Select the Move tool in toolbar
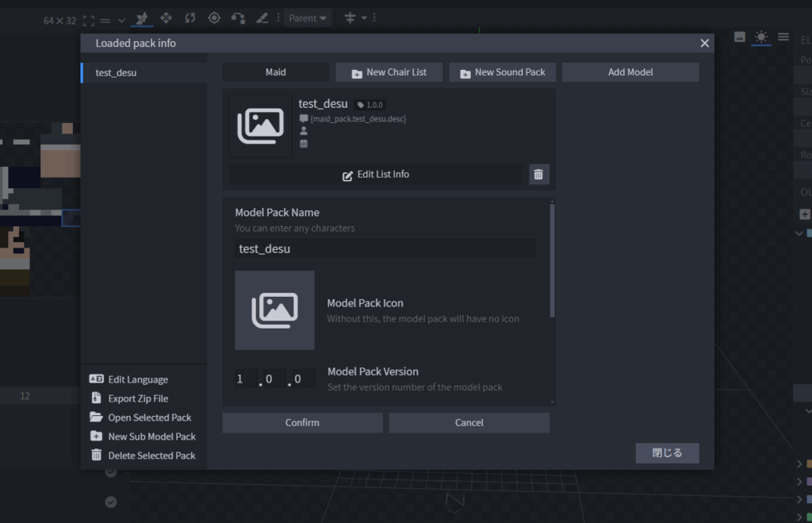This screenshot has height=523, width=812. point(166,18)
